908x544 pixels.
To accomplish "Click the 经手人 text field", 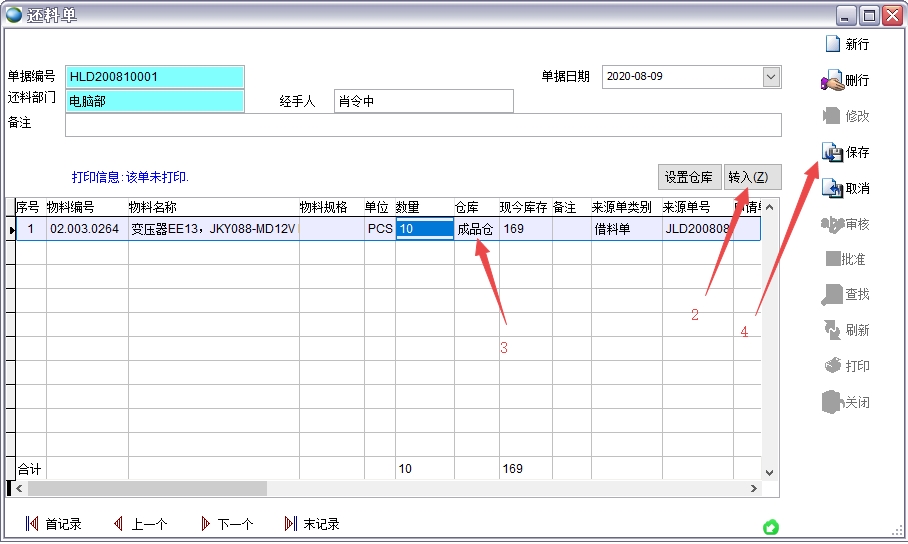I will point(423,101).
